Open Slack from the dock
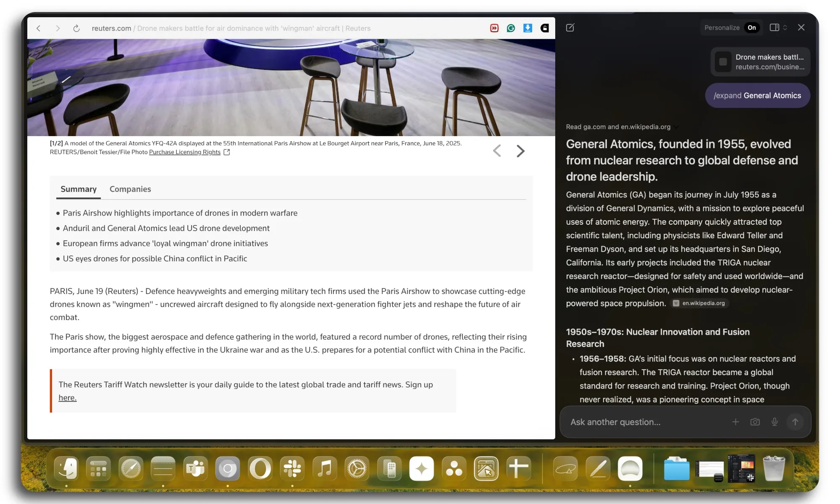Screen dimensions: 840x504 click(x=292, y=468)
